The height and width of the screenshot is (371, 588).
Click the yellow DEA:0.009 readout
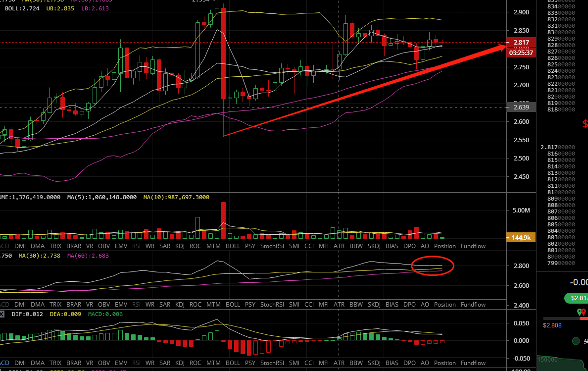[65, 314]
